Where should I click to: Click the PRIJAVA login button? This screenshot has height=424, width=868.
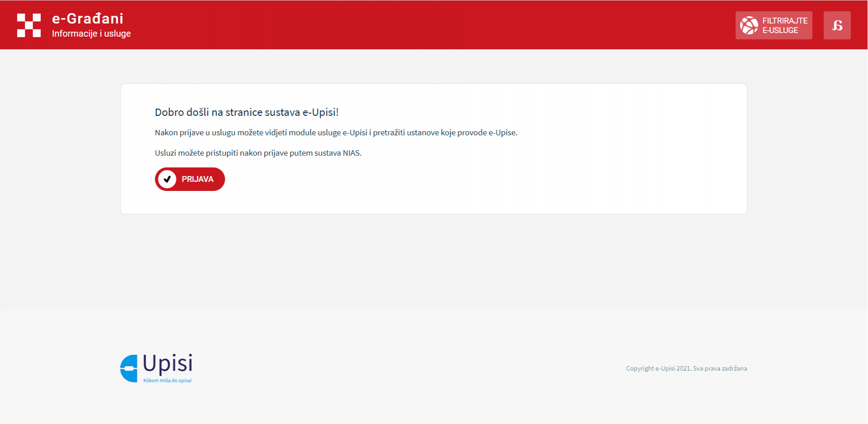click(190, 179)
